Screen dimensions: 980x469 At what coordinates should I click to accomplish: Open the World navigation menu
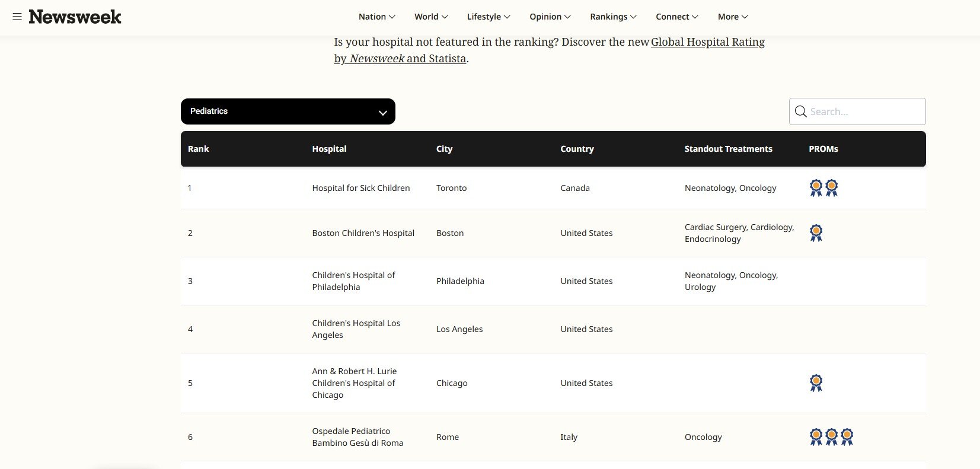coord(431,17)
